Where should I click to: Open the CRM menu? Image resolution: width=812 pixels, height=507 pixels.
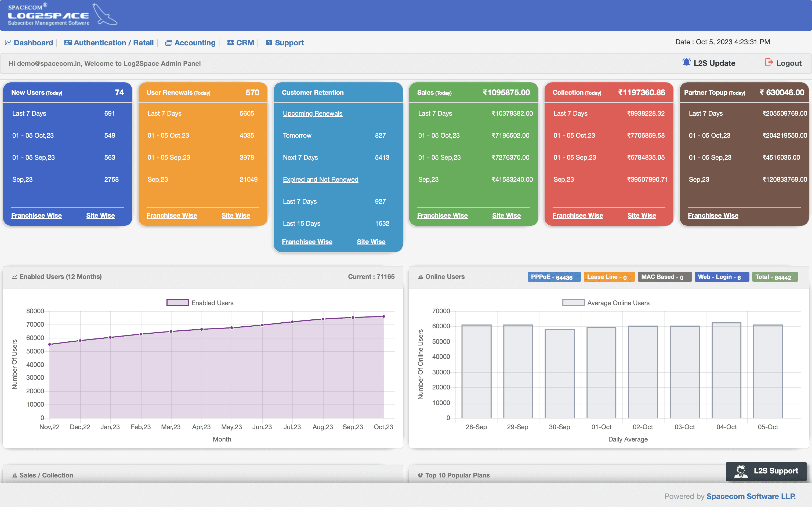pyautogui.click(x=245, y=43)
